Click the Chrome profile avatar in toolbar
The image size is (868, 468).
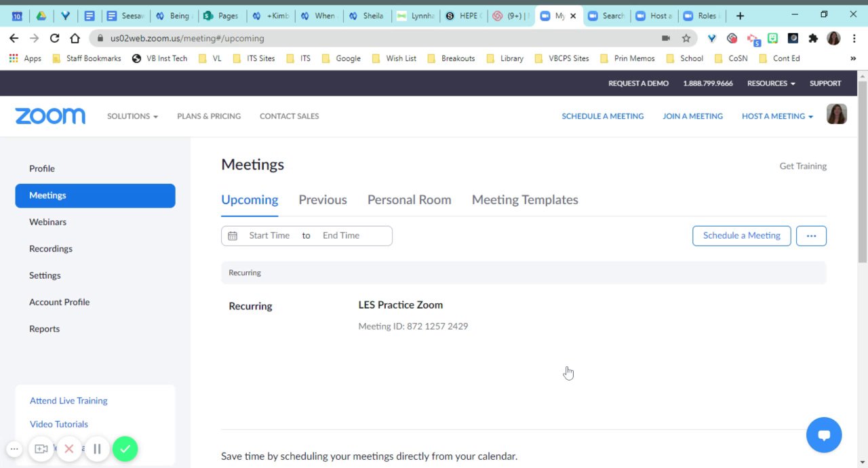[x=833, y=39]
